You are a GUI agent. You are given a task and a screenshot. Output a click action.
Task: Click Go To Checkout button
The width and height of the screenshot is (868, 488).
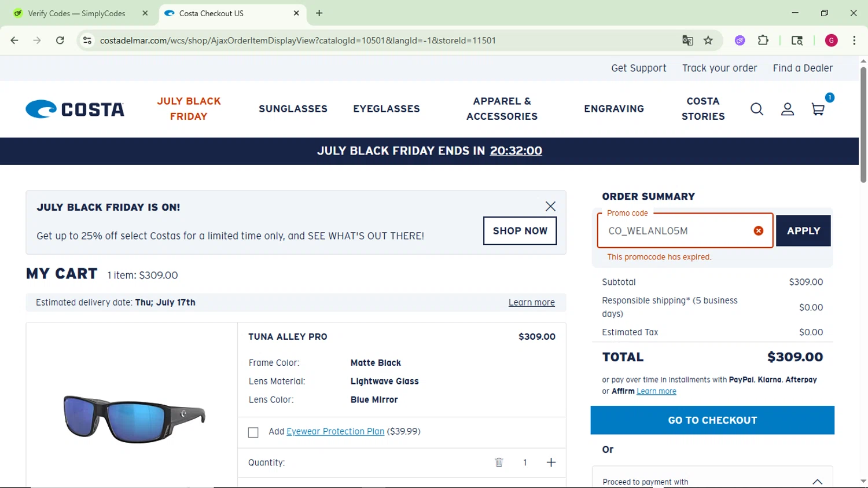coord(712,420)
